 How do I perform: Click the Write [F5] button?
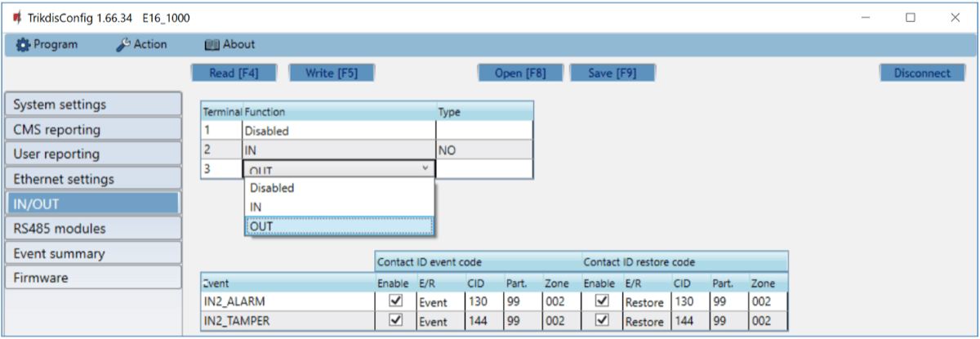331,73
